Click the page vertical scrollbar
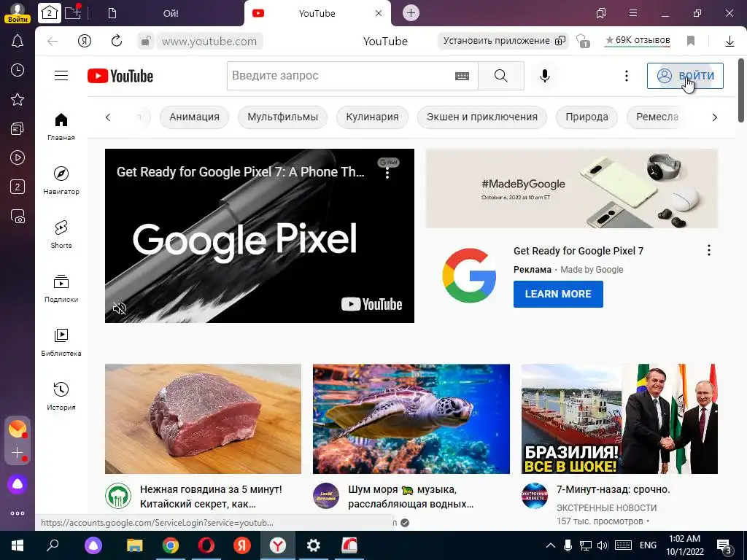This screenshot has height=560, width=747. pyautogui.click(x=741, y=90)
